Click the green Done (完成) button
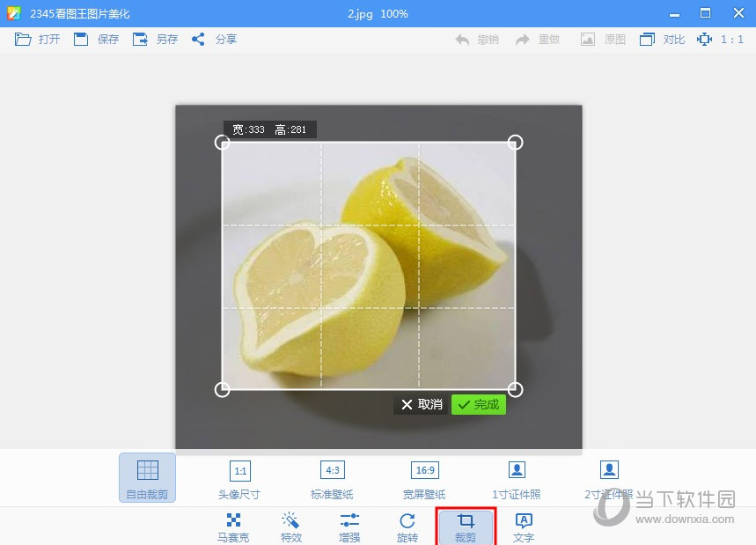756x545 pixels. pos(479,404)
